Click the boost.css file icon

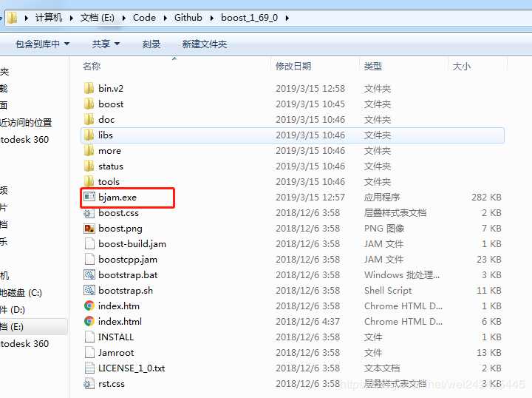pos(89,213)
